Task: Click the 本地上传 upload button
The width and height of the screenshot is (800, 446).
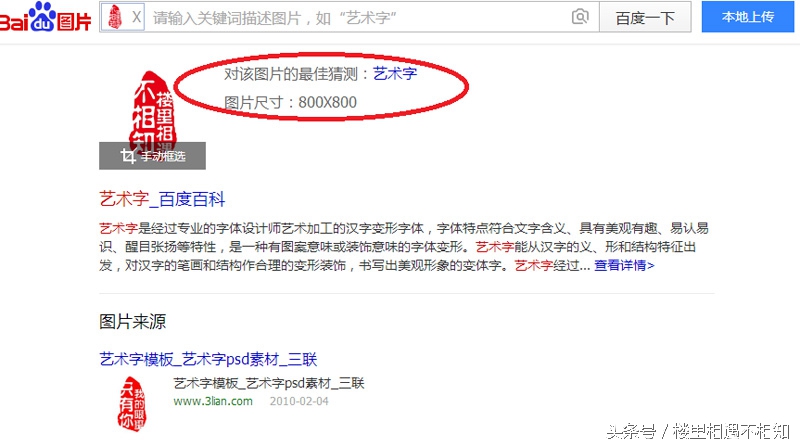Action: coord(747,17)
